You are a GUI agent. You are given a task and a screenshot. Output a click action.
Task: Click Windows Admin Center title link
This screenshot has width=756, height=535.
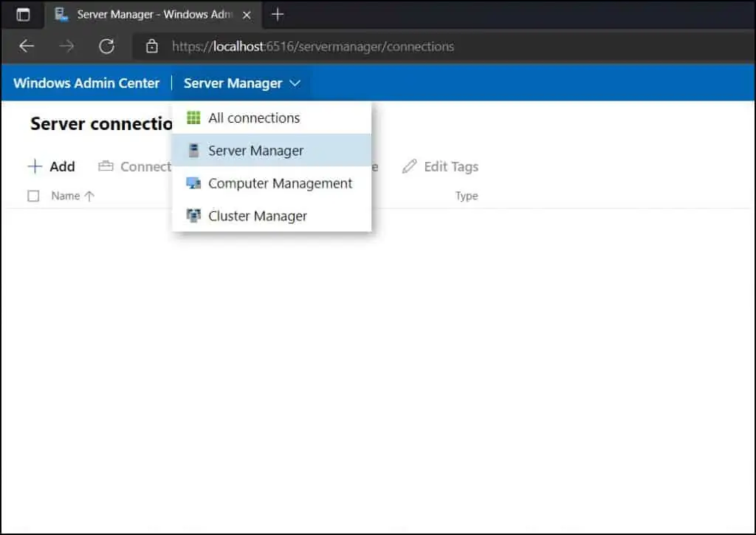(86, 83)
